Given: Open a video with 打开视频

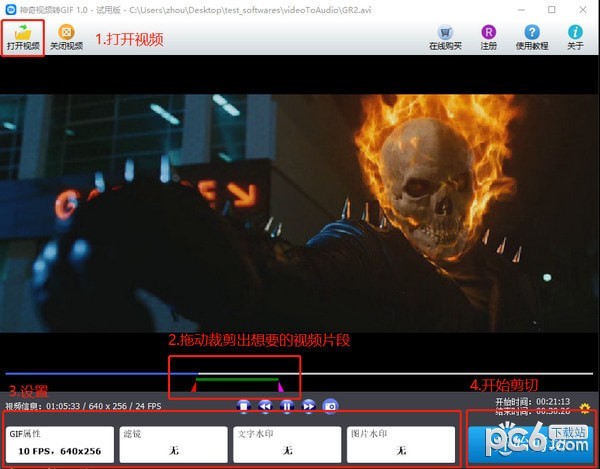Looking at the screenshot, I should pos(23,37).
